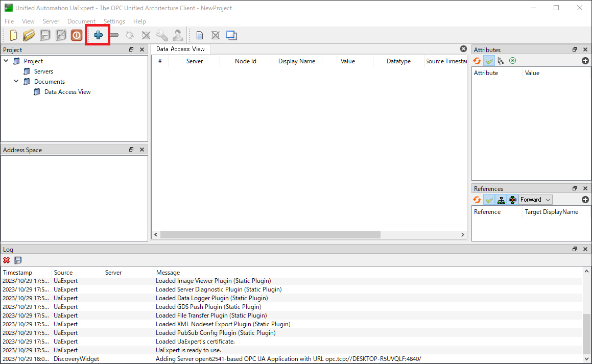Click the blue plus Add Server icon
This screenshot has height=364, width=592.
pyautogui.click(x=98, y=35)
